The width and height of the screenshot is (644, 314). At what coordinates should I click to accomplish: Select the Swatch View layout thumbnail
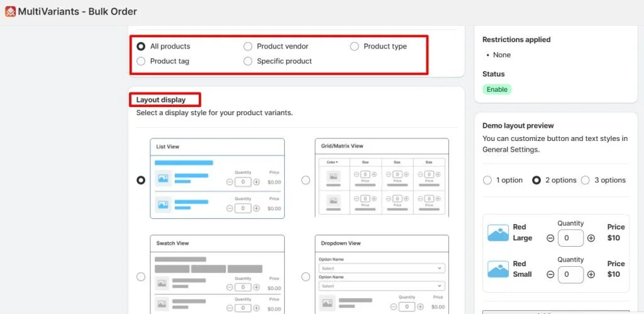click(217, 274)
